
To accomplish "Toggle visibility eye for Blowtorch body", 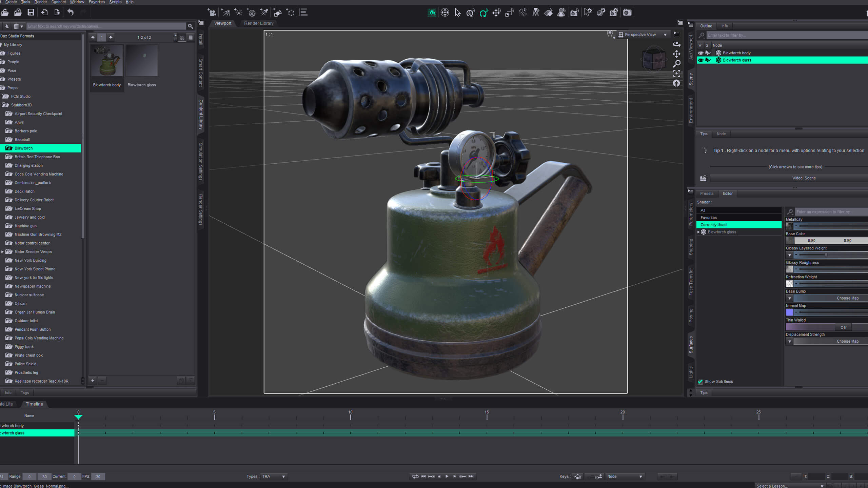I will [701, 53].
